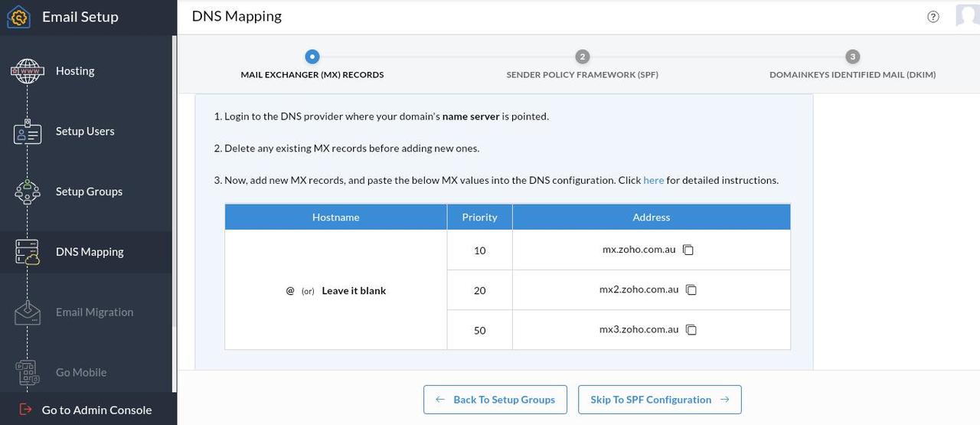Click the DNS Mapping page title
The width and height of the screenshot is (980, 425).
pyautogui.click(x=237, y=16)
